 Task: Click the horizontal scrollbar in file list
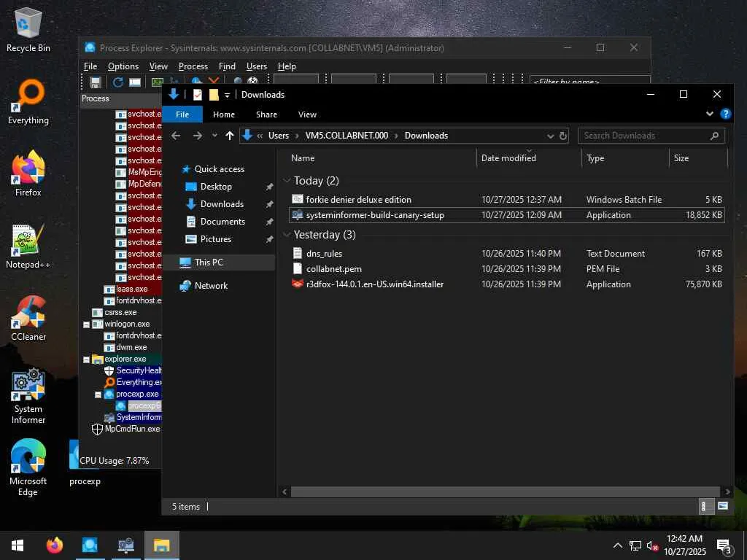point(505,492)
